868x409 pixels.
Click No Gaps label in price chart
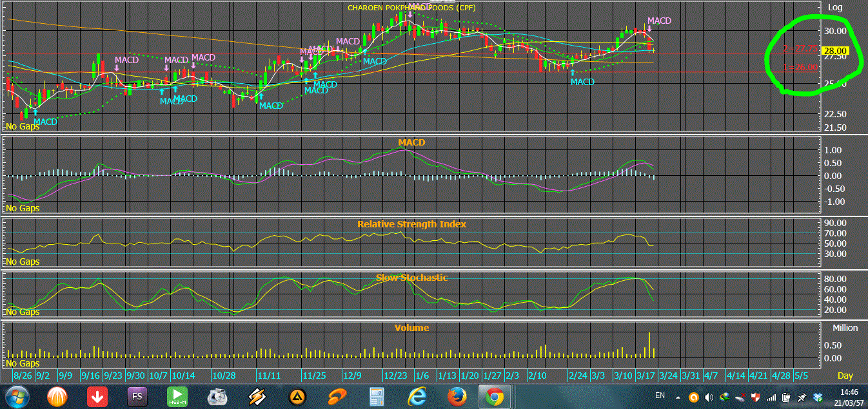pyautogui.click(x=23, y=126)
